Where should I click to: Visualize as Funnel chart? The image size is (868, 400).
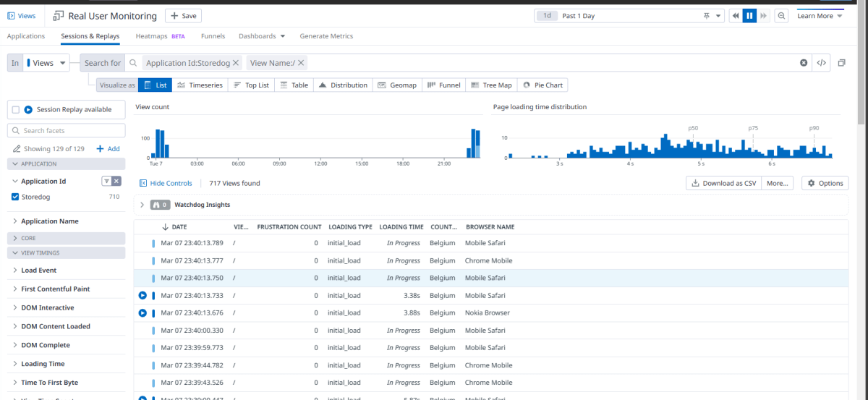click(x=443, y=85)
